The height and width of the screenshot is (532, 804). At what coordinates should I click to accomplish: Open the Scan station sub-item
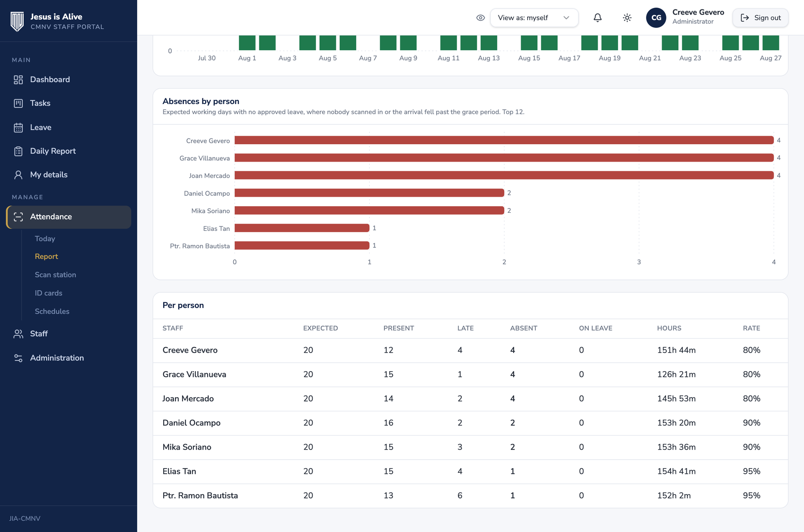tap(55, 275)
